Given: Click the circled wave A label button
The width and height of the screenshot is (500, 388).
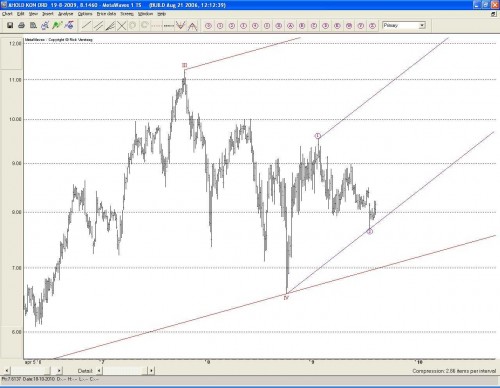Looking at the screenshot, I should pos(290,26).
